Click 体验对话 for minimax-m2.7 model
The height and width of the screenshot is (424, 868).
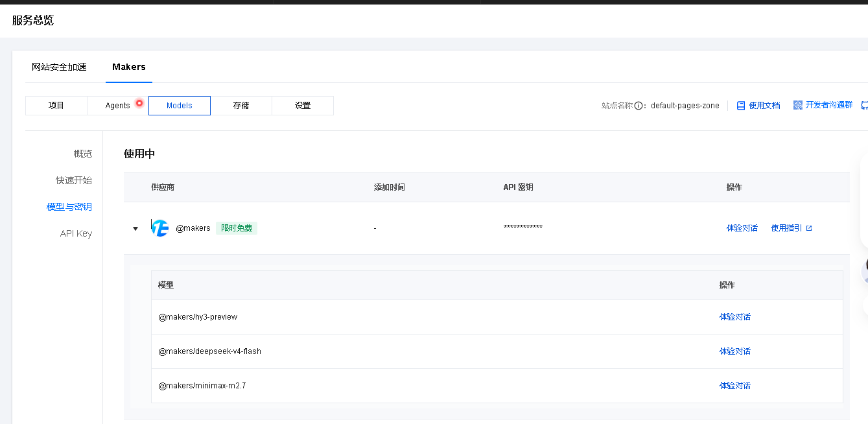tap(735, 386)
